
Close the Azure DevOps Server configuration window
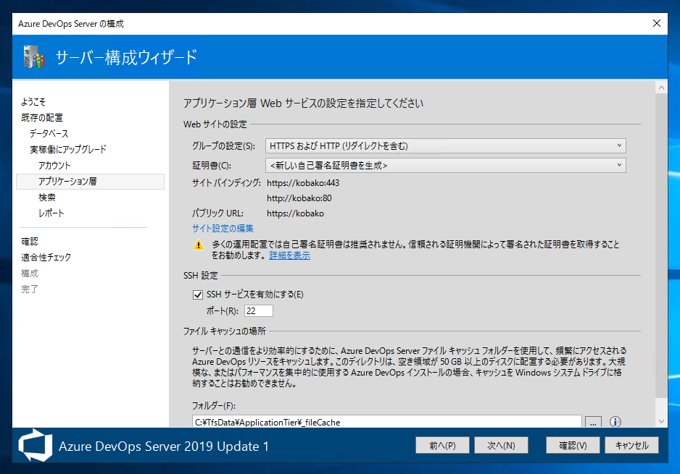[657, 23]
